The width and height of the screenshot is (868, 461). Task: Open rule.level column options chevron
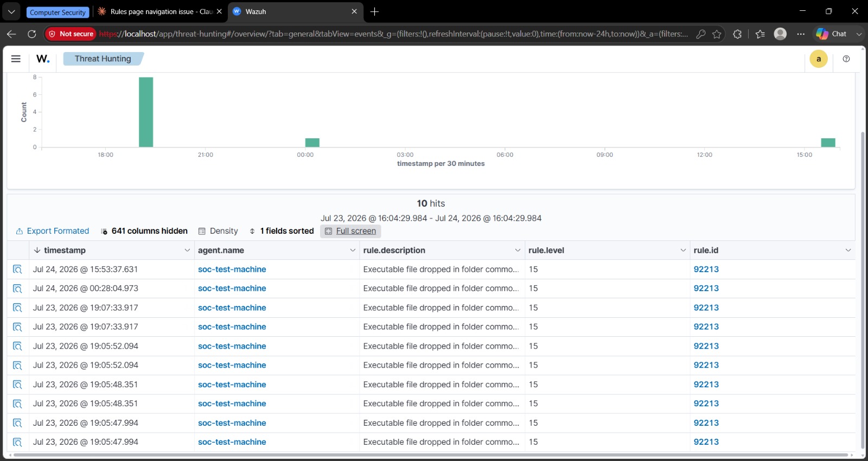(683, 250)
